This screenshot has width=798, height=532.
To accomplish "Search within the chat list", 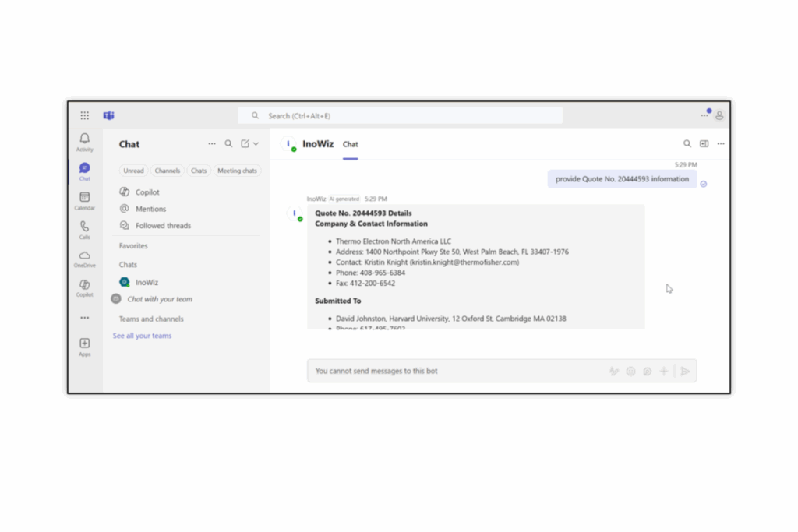I will [x=228, y=144].
